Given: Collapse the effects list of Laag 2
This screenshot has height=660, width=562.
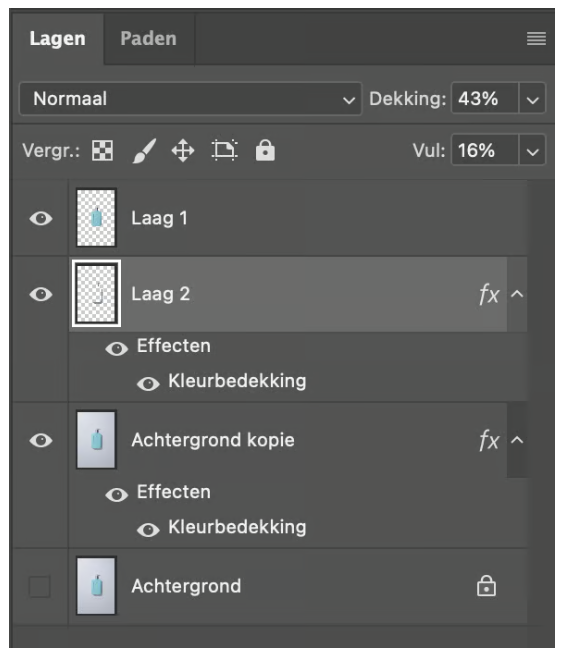Looking at the screenshot, I should [517, 294].
